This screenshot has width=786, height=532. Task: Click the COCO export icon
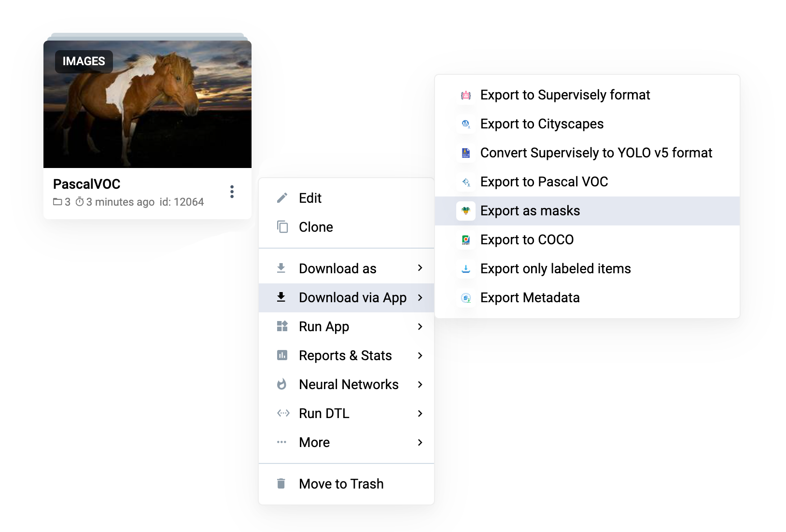click(465, 239)
